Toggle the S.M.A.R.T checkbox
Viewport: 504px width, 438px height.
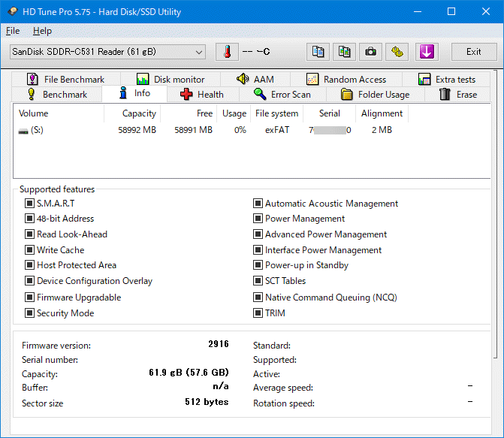tap(29, 204)
